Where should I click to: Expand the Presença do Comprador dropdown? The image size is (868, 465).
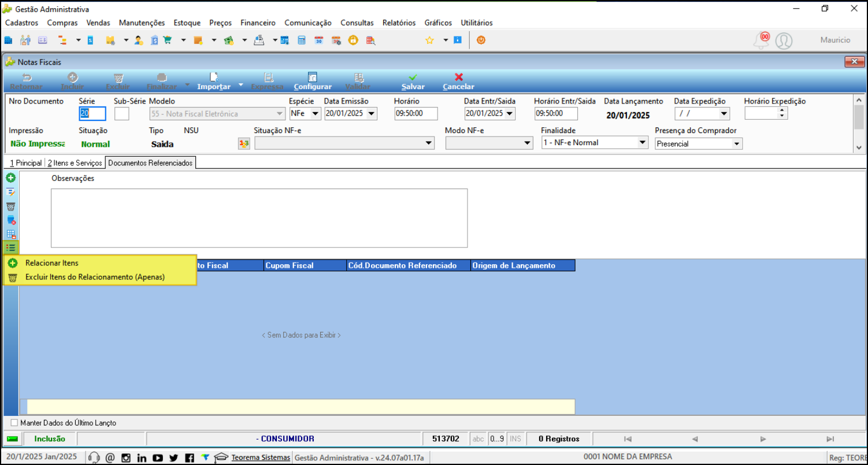736,143
